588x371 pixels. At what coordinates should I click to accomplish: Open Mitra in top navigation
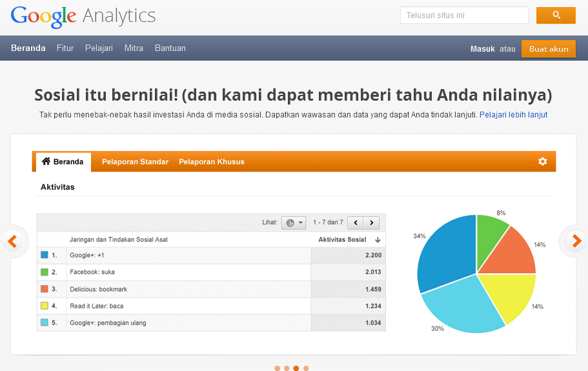click(x=134, y=48)
